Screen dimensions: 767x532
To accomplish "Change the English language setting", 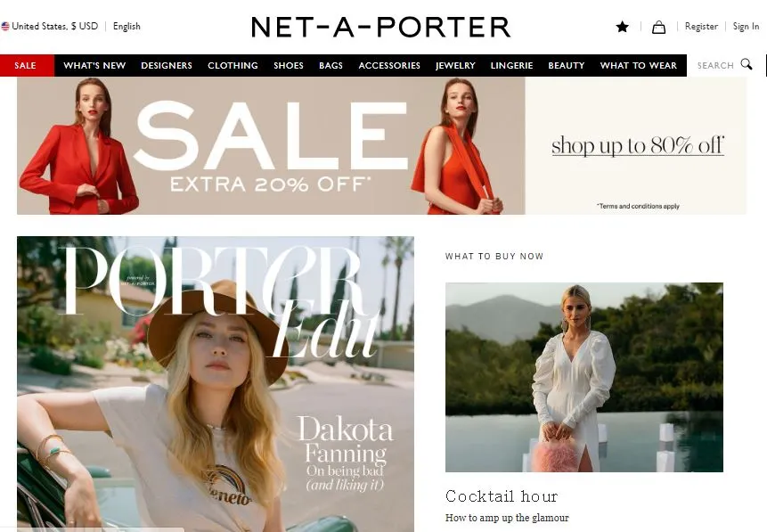I will click(x=126, y=27).
